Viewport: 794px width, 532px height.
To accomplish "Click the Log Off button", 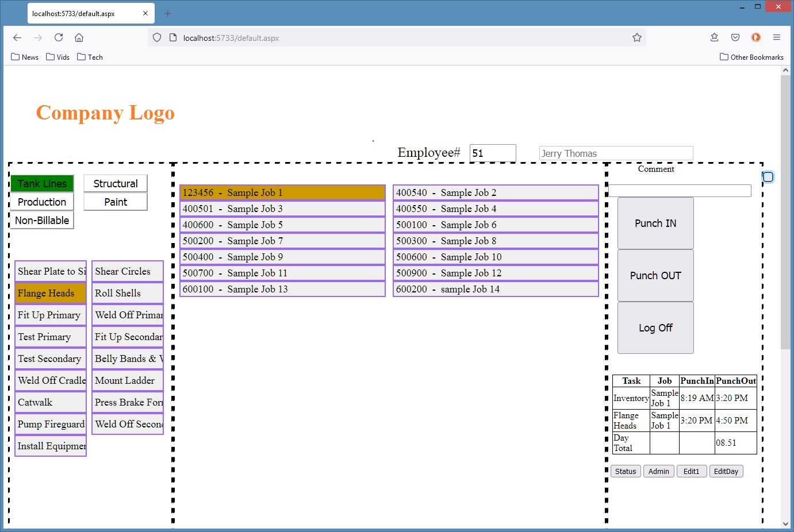I will click(655, 327).
